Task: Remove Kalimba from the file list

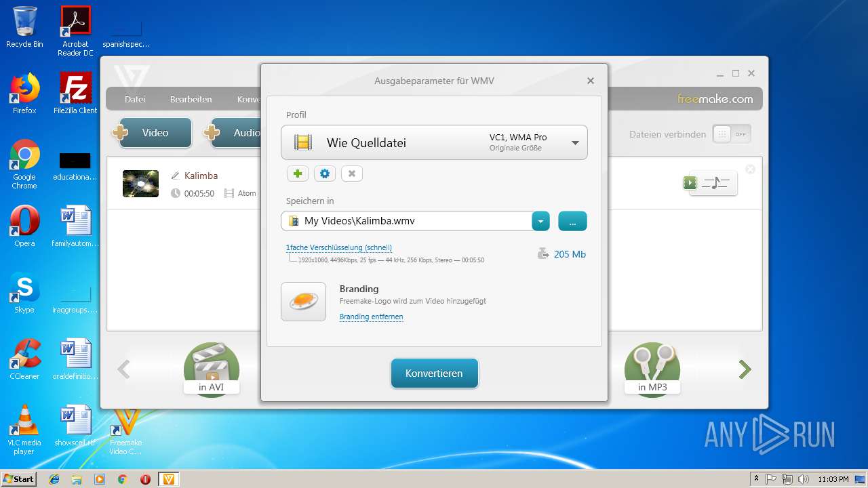Action: [750, 169]
